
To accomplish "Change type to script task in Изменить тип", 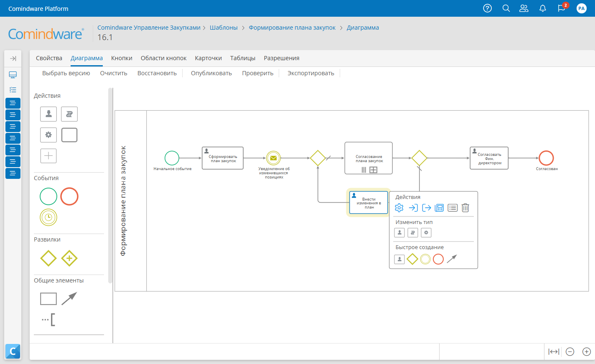I will (412, 232).
